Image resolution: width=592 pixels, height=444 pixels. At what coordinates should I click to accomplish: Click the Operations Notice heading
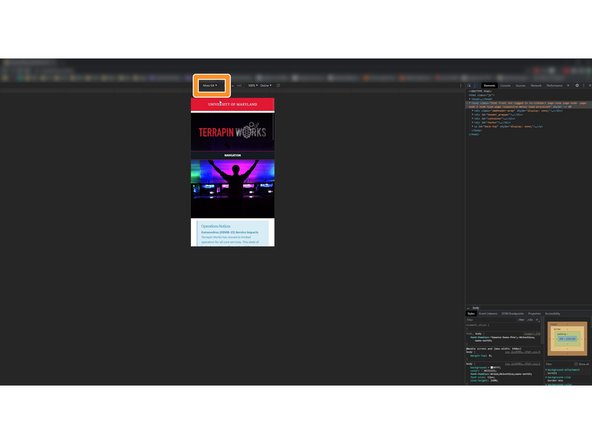(216, 226)
